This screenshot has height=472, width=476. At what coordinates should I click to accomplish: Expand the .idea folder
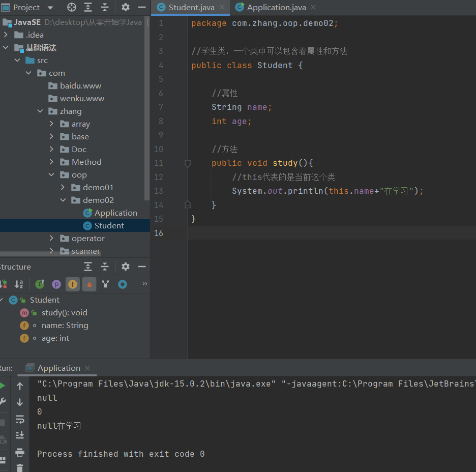point(6,35)
